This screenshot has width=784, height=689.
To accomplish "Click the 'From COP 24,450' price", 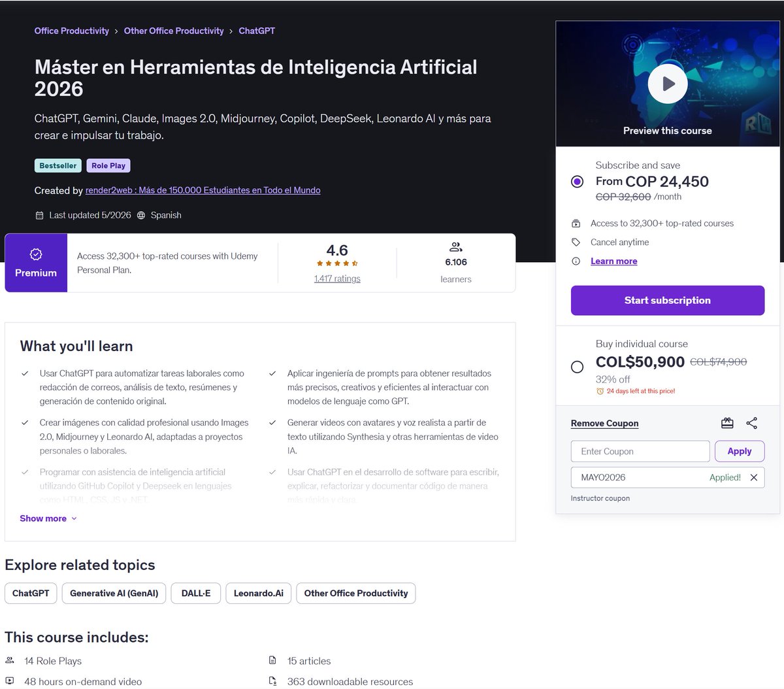I will 652,181.
